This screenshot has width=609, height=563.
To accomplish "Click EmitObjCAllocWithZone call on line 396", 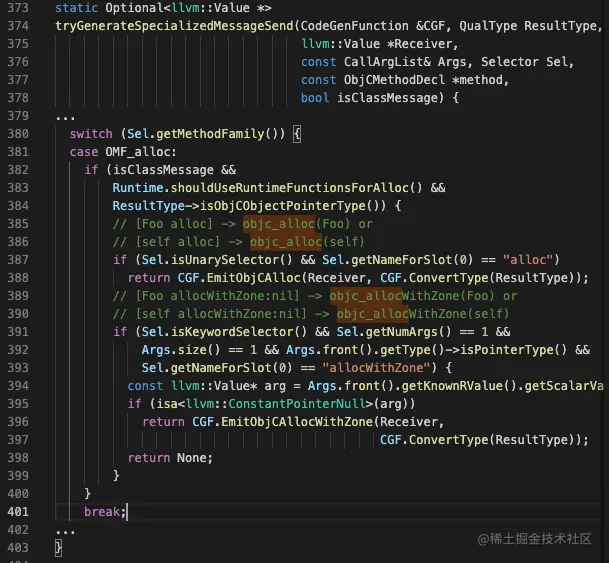I will click(297, 422).
